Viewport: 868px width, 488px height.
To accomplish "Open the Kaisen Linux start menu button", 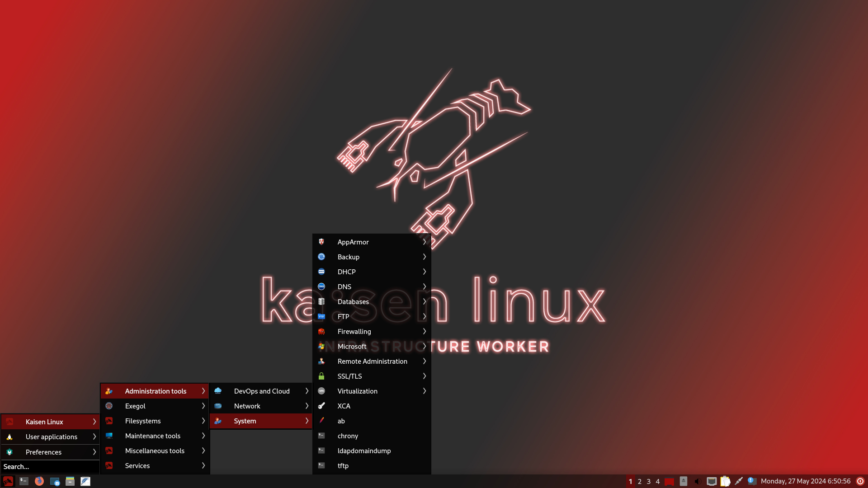I will point(8,481).
